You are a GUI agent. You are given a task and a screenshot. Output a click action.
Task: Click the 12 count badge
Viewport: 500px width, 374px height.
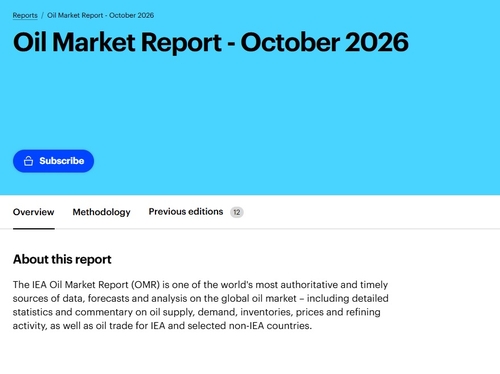[x=237, y=212]
